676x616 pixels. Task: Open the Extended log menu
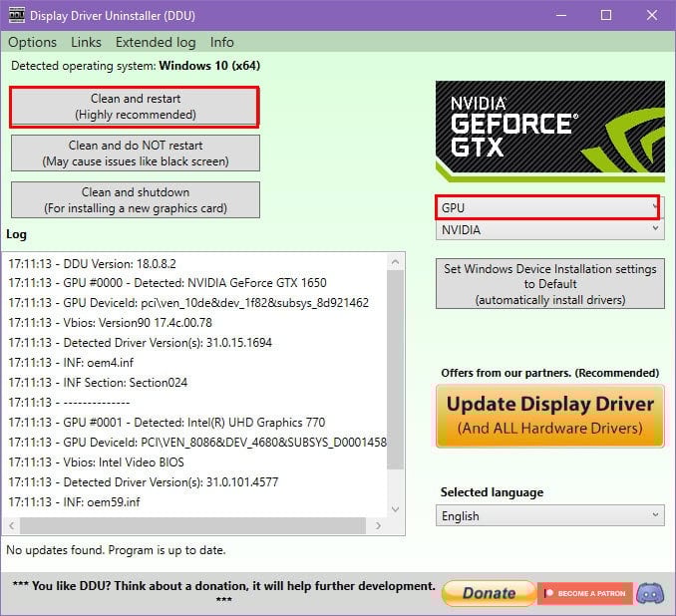click(156, 42)
